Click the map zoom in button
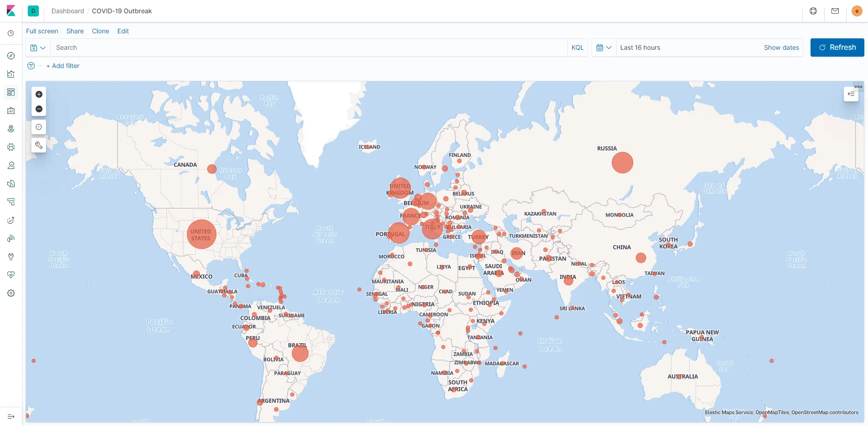This screenshot has width=868, height=426. (x=39, y=95)
